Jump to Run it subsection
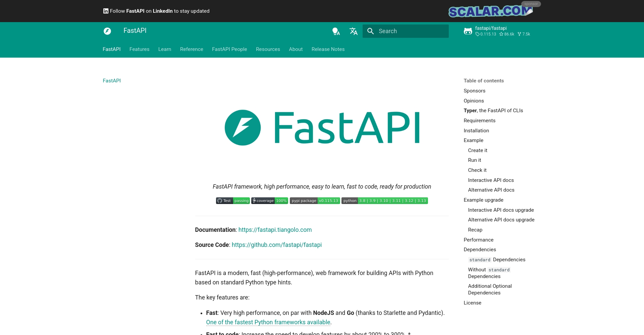This screenshot has height=335, width=644. [x=475, y=160]
